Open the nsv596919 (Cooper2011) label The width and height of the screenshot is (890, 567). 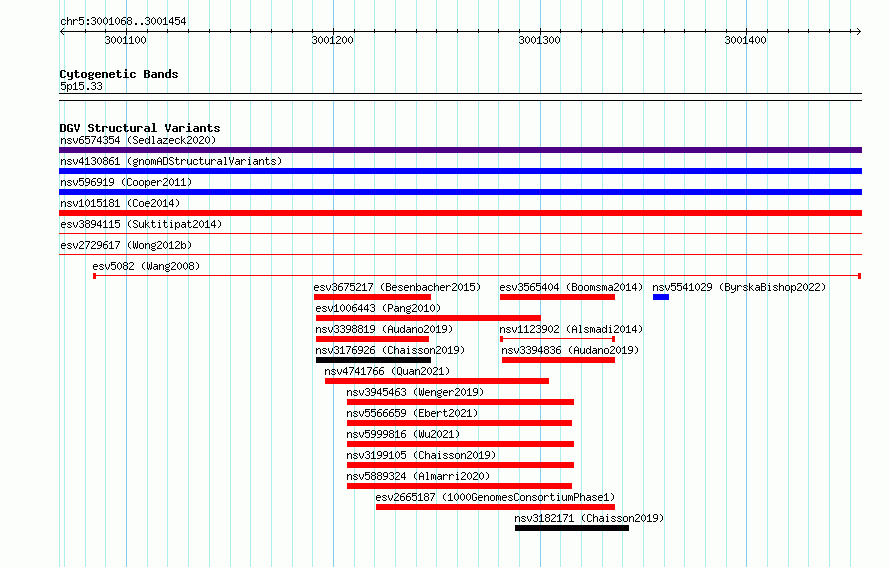point(126,182)
